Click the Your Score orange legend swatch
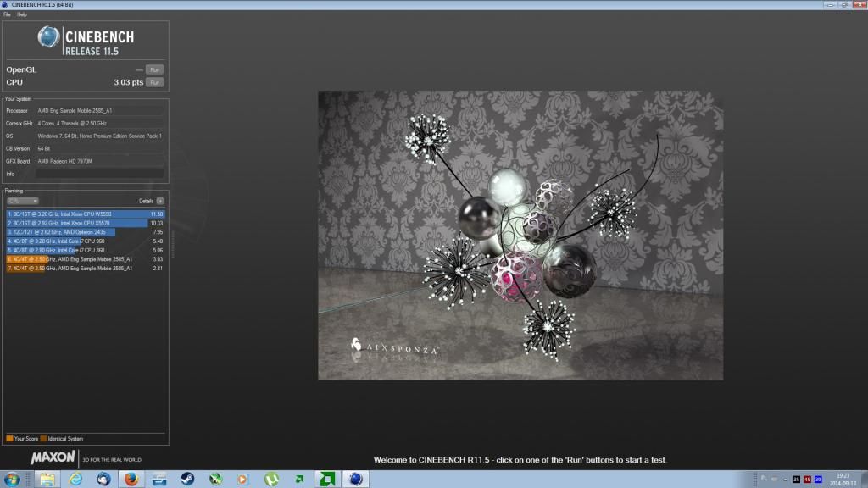 [9, 439]
